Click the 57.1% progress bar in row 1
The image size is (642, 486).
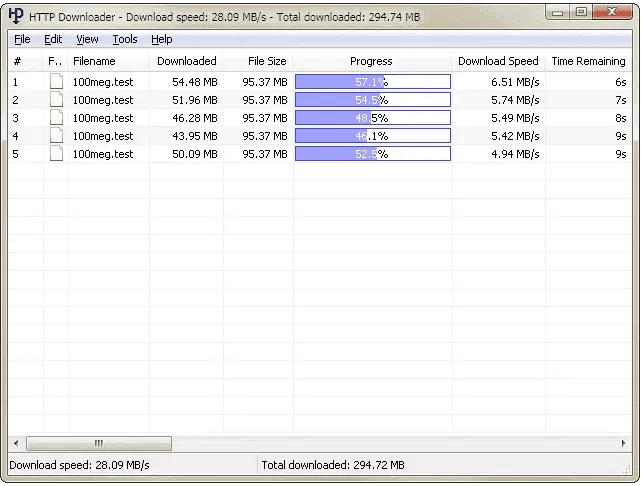point(372,82)
